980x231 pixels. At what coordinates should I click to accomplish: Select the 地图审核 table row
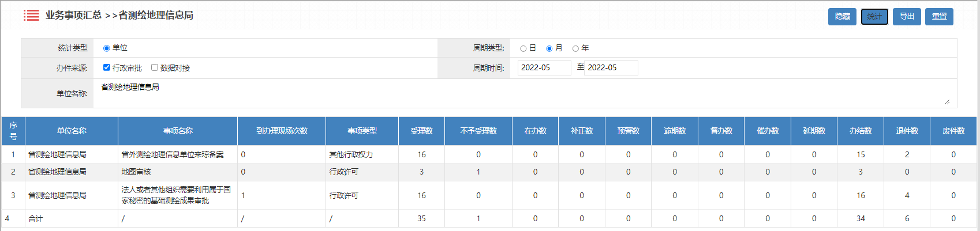(136, 172)
